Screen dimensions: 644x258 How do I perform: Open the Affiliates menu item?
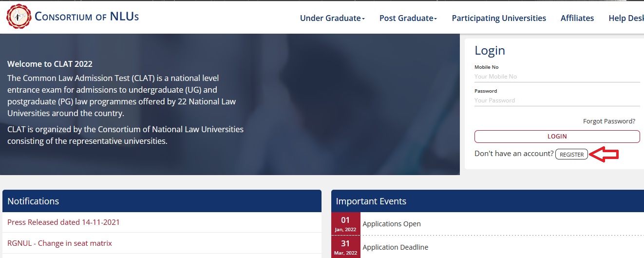[577, 18]
